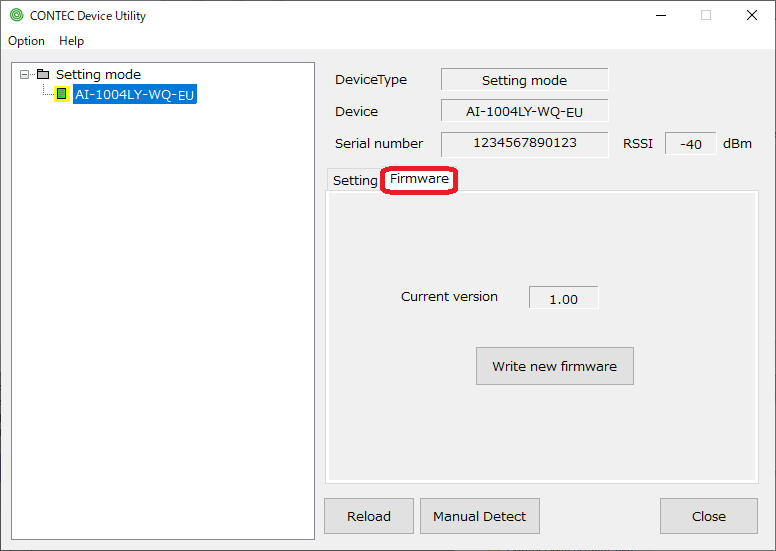
Task: Select the AI-1004LY-WQ-EU tree item
Action: (135, 94)
